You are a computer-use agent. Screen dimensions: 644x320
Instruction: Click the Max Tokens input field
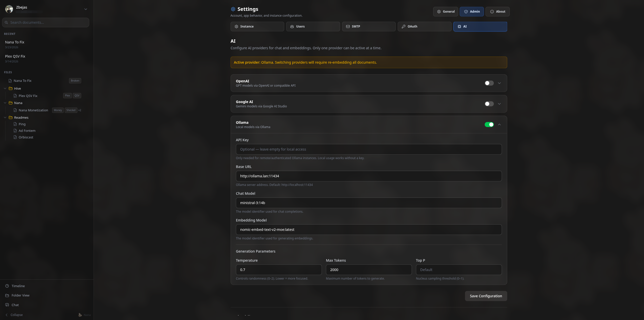click(369, 270)
